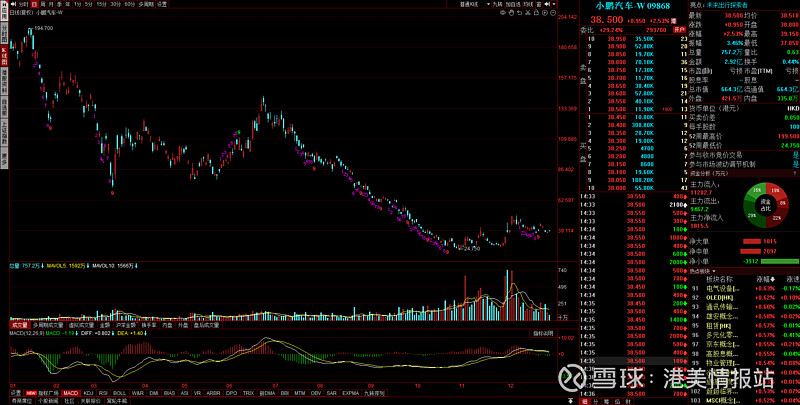800x405 pixels.
Task: Click the OLED[HK] sector row
Action: coord(744,297)
